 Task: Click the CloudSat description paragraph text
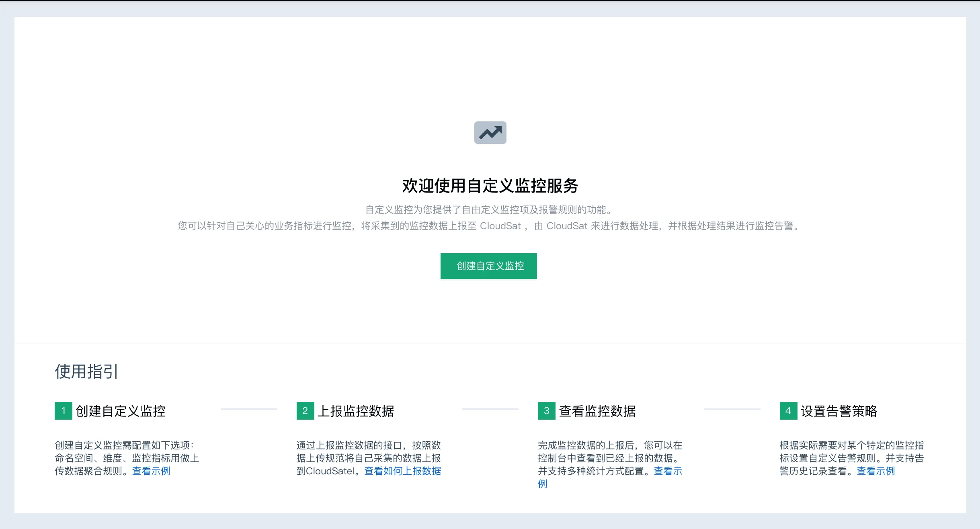490,226
